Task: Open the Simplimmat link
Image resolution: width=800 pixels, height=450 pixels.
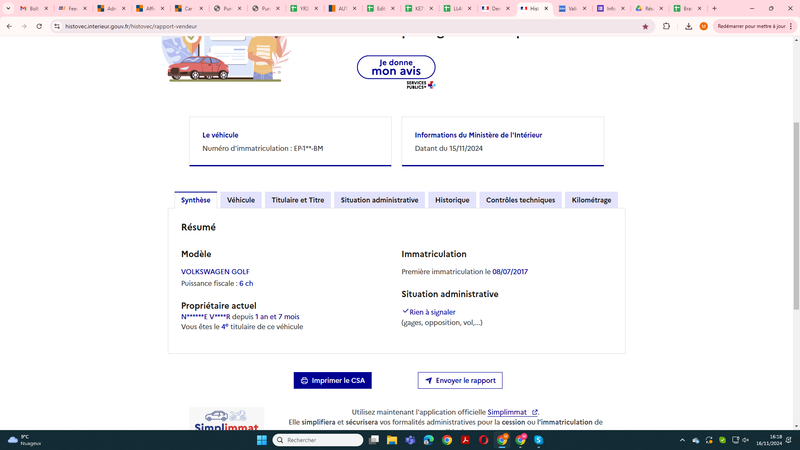Action: (512, 412)
